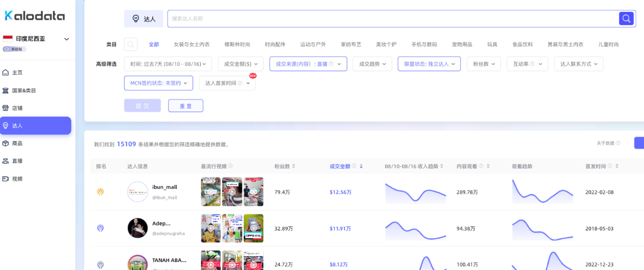The height and width of the screenshot is (270, 644).
Task: Click the ibun_mall revenue trend chart
Action: (x=415, y=192)
